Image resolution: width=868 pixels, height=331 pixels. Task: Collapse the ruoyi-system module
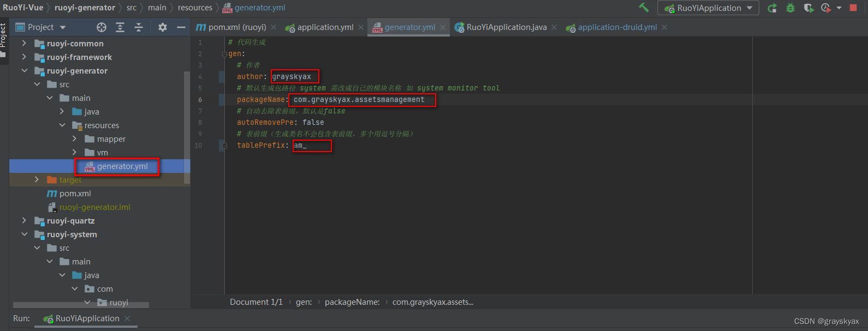point(24,234)
